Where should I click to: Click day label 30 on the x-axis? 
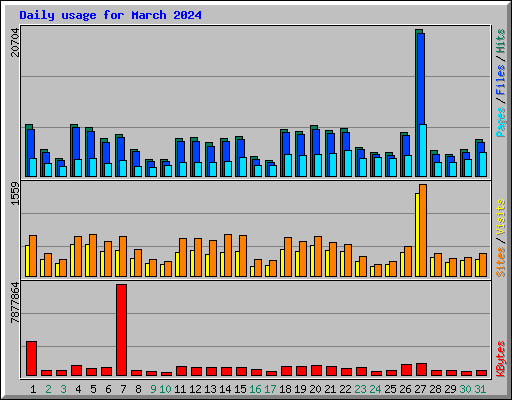(465, 389)
